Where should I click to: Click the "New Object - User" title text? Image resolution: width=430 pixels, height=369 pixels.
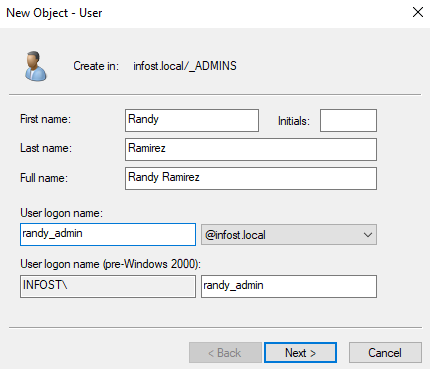click(54, 13)
